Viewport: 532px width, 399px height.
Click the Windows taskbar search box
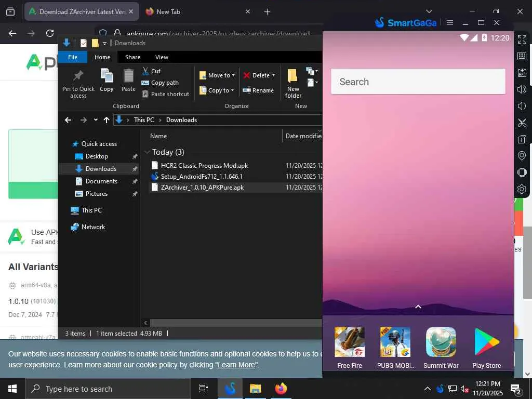(x=108, y=389)
